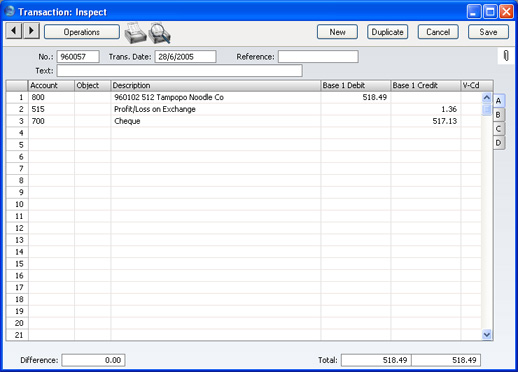Select account cell 515 in row 2
Screen dimensions: 518x372
pos(51,109)
